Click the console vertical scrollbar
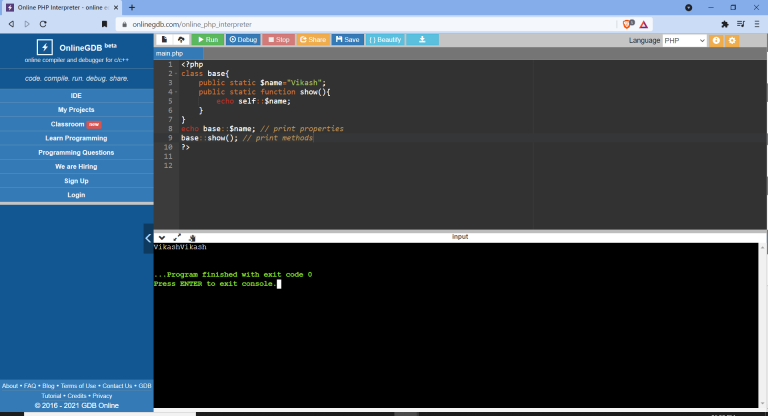This screenshot has height=416, width=768. tap(763, 325)
